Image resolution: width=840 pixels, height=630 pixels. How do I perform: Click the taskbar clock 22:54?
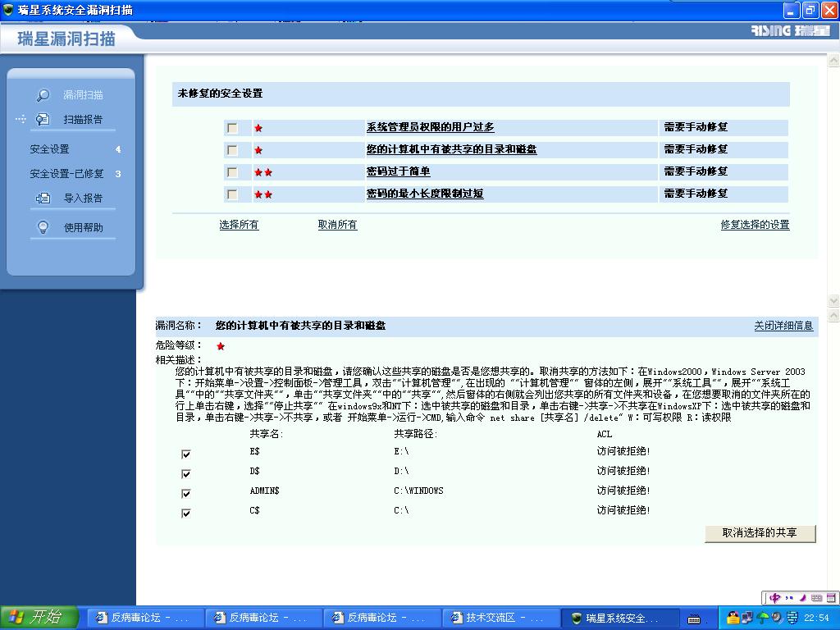tap(816, 619)
